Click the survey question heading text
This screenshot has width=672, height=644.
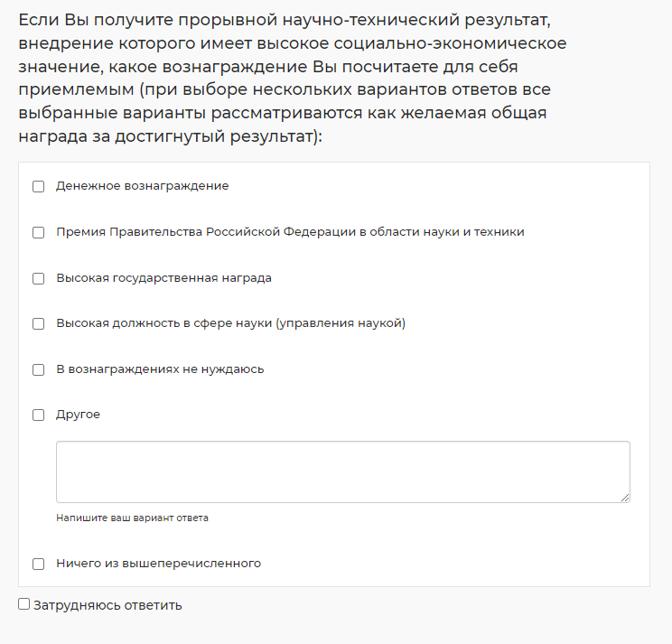(x=289, y=78)
